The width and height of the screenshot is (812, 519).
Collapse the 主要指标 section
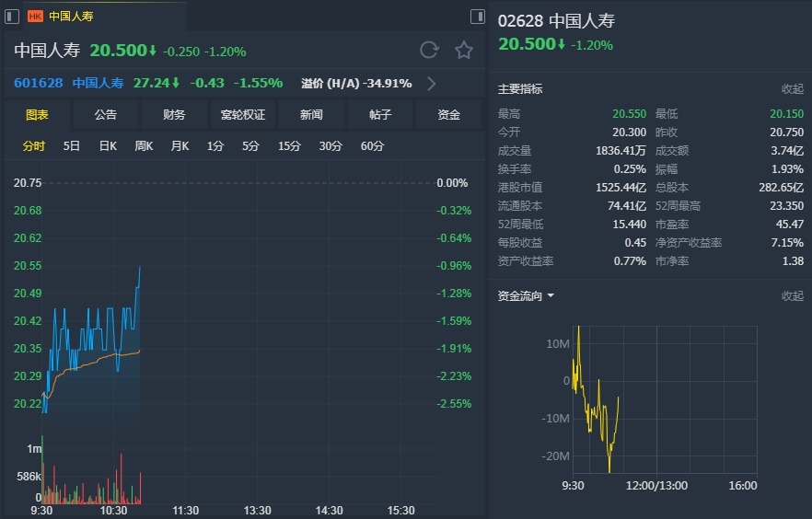[792, 89]
